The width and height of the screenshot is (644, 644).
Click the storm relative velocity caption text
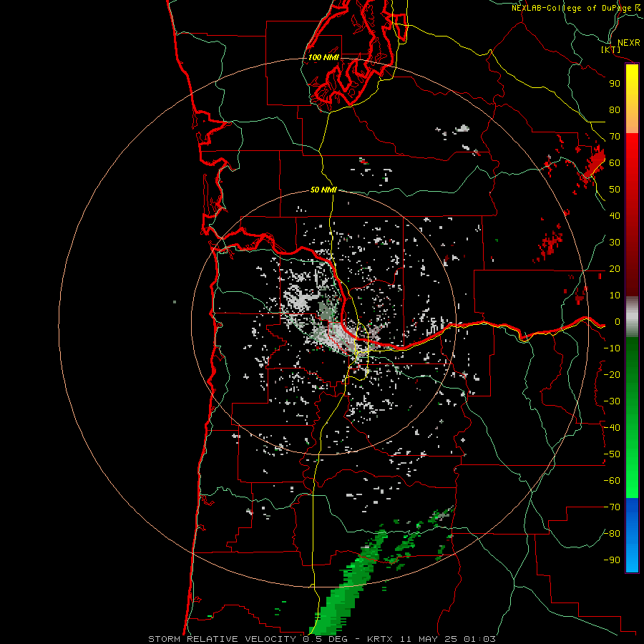click(x=321, y=639)
